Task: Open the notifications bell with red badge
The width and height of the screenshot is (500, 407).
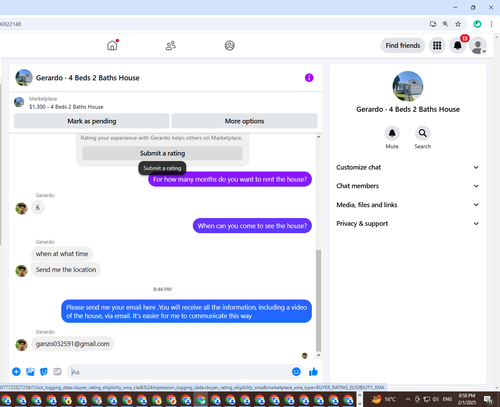Action: [x=458, y=45]
